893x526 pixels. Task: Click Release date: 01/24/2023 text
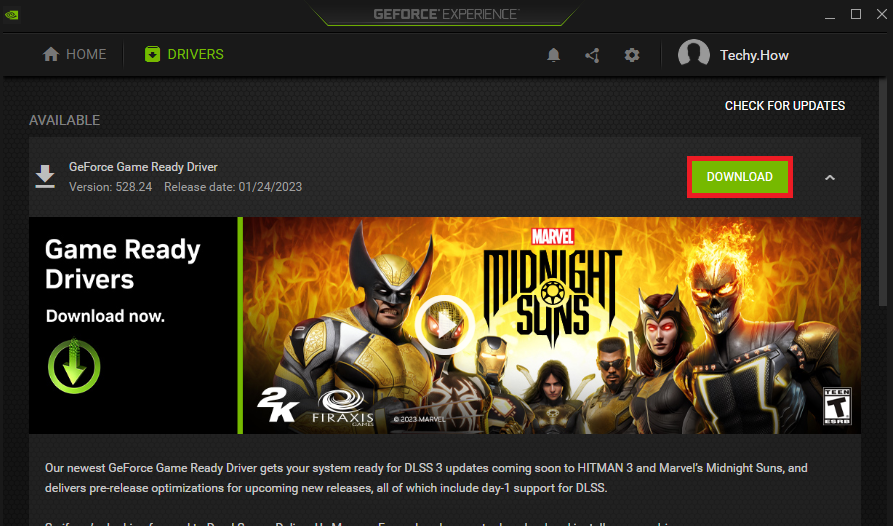[233, 187]
